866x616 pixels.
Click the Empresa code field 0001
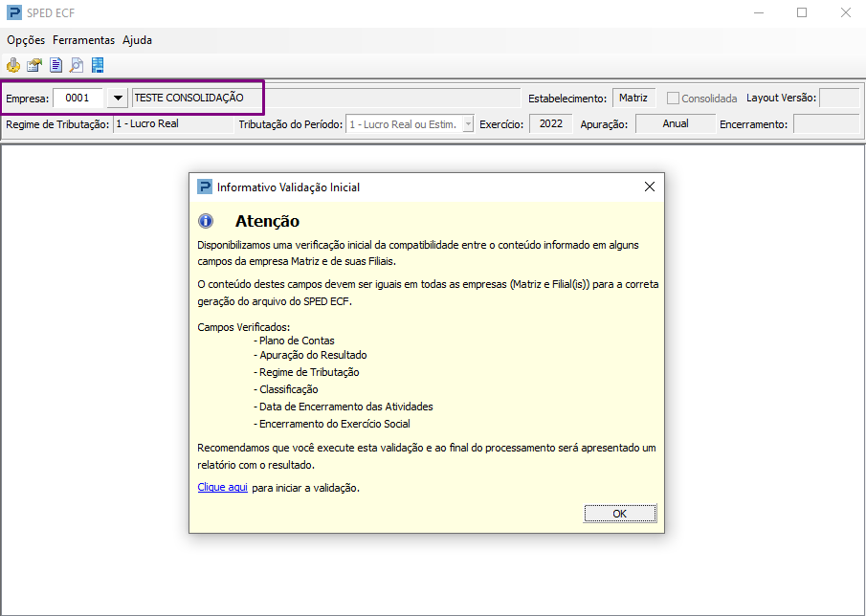(78, 99)
